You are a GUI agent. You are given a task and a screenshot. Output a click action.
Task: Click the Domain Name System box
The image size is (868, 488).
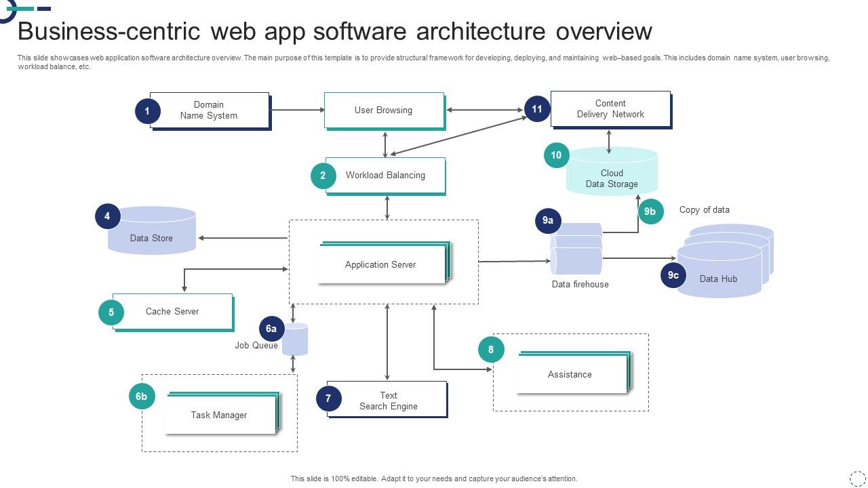click(x=209, y=110)
